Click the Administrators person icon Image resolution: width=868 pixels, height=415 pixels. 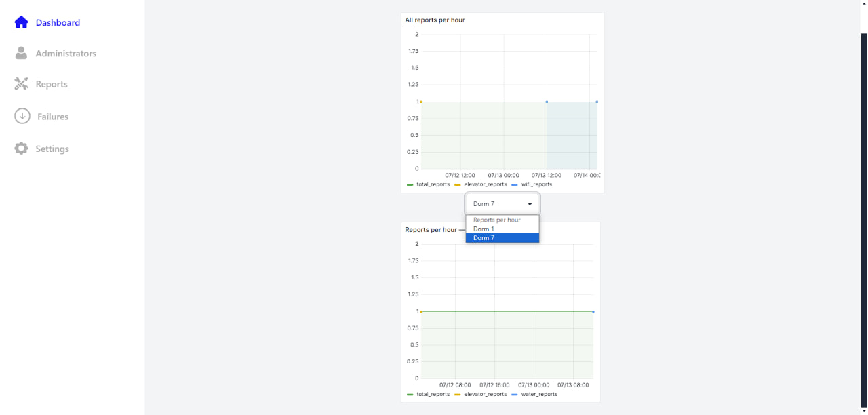tap(21, 53)
